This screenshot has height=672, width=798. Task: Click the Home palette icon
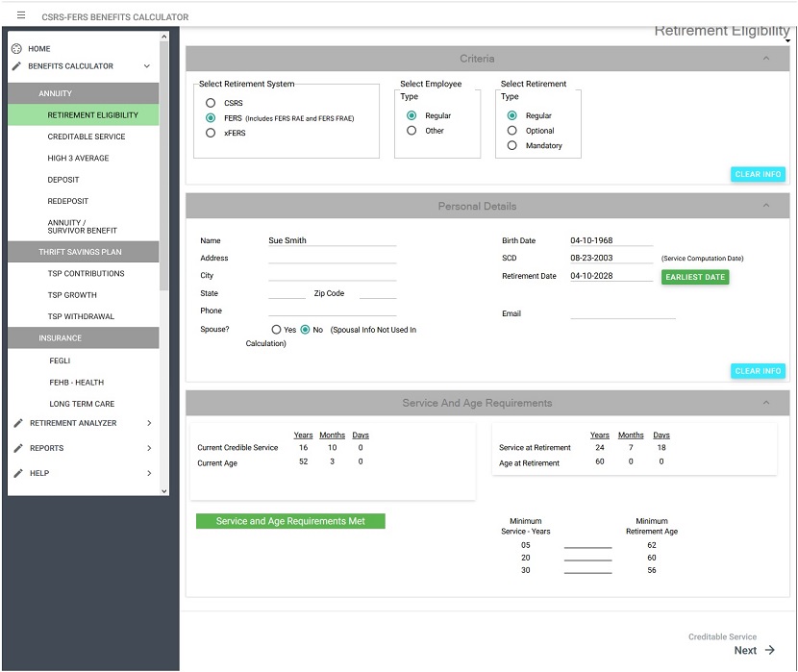click(x=16, y=49)
